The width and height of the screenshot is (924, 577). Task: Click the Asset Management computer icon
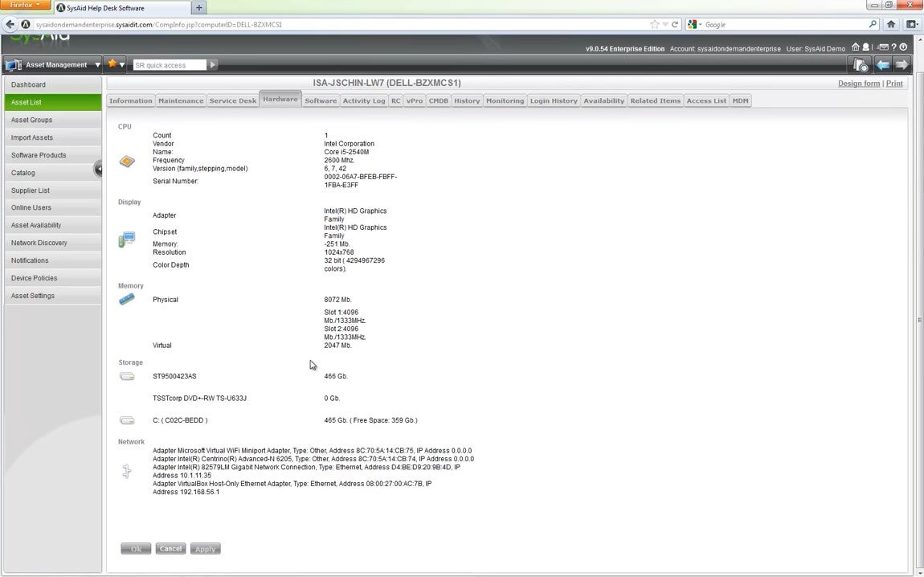click(14, 65)
